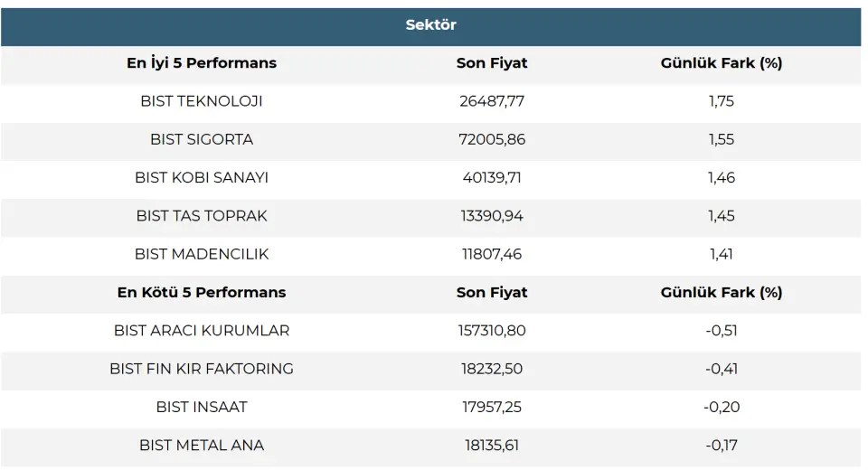Select BIST FIN KIR FAKTORING entry

point(202,369)
